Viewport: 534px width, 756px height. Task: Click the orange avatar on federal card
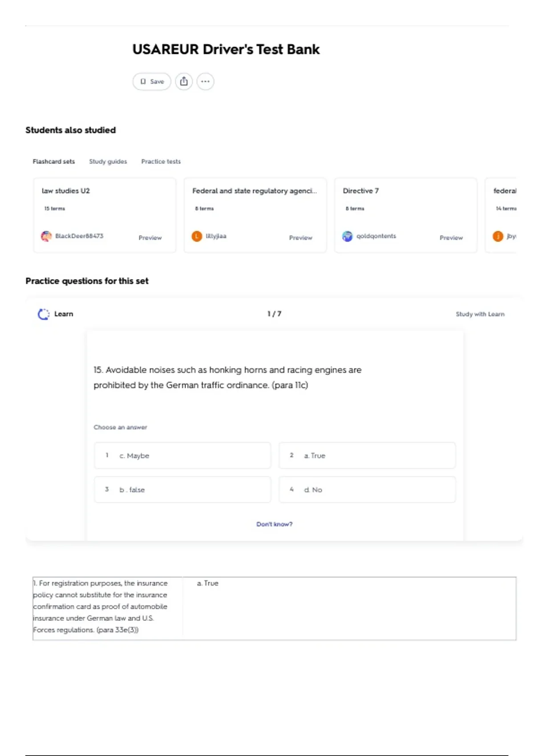tap(498, 236)
